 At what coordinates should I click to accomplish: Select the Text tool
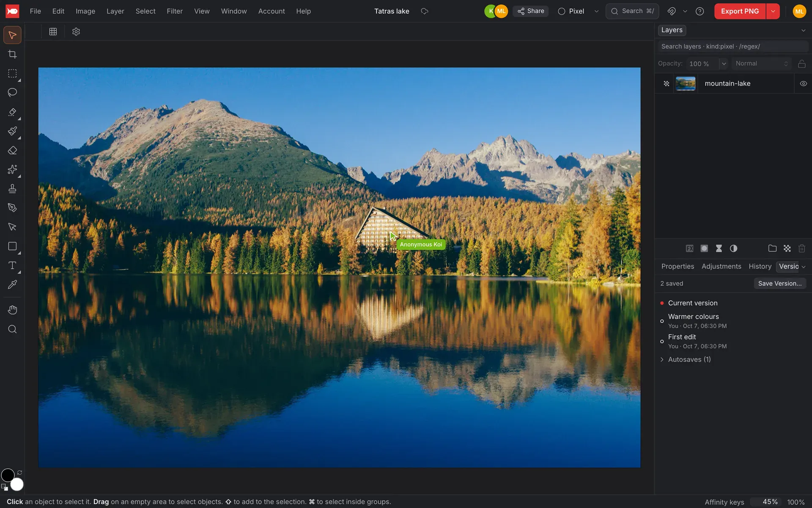12,265
